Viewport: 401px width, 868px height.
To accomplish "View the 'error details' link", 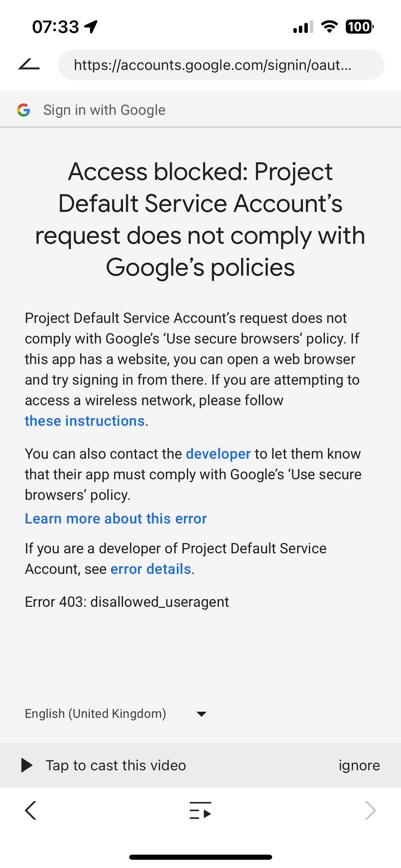I will click(x=150, y=569).
